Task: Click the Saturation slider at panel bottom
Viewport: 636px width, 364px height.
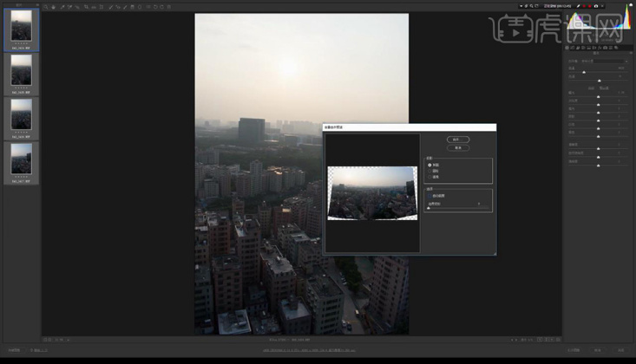Action: [599, 166]
